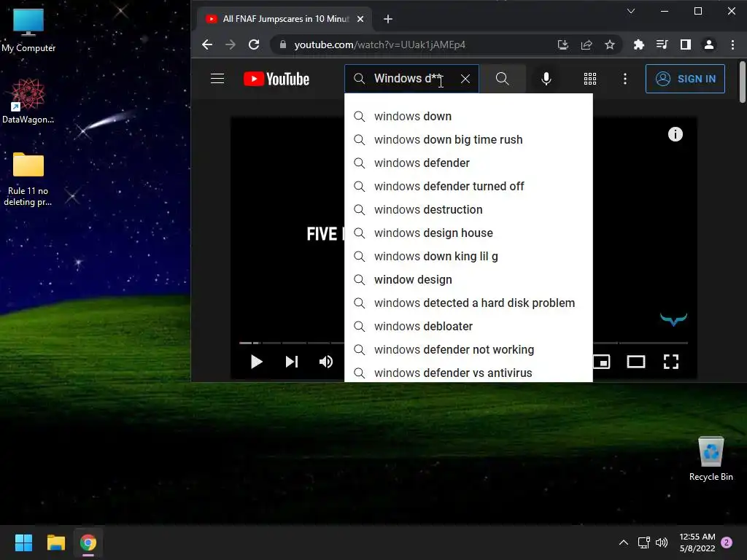Mute the video volume
747x560 pixels.
pyautogui.click(x=326, y=362)
